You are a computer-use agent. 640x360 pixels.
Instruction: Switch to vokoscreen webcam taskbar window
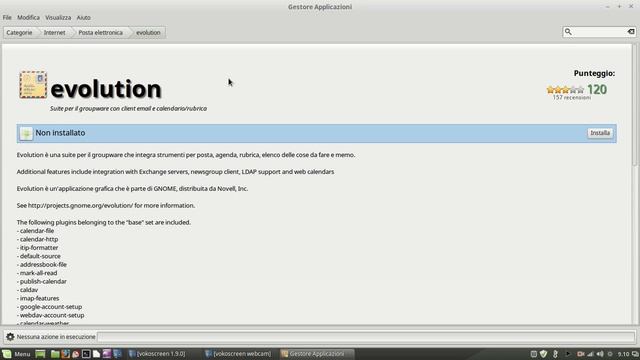click(x=238, y=354)
